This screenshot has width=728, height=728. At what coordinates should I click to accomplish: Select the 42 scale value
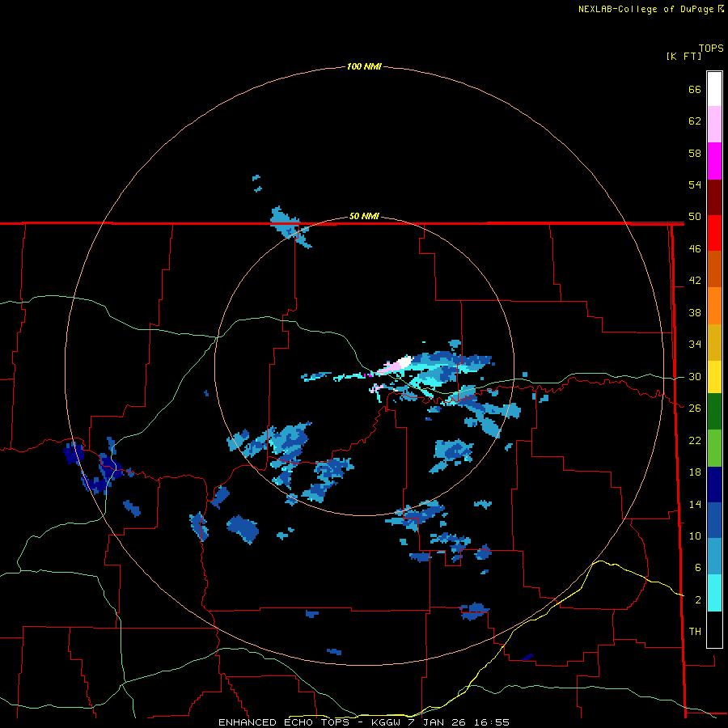(695, 281)
